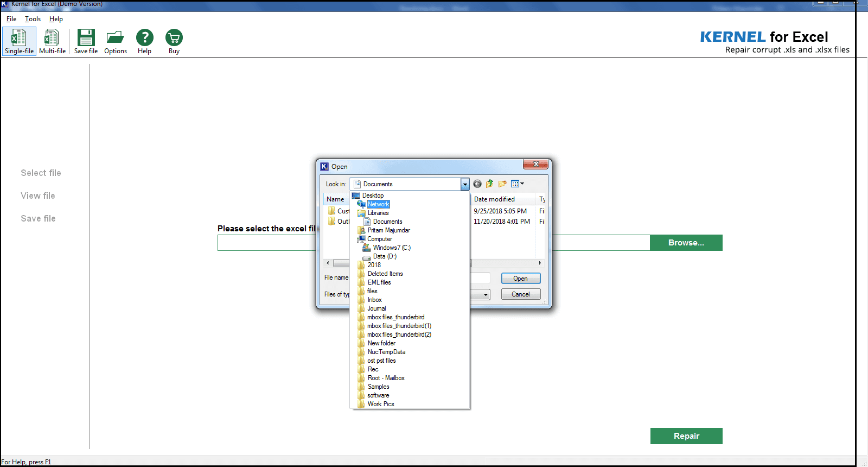Choose Network in the Look in list

(378, 204)
